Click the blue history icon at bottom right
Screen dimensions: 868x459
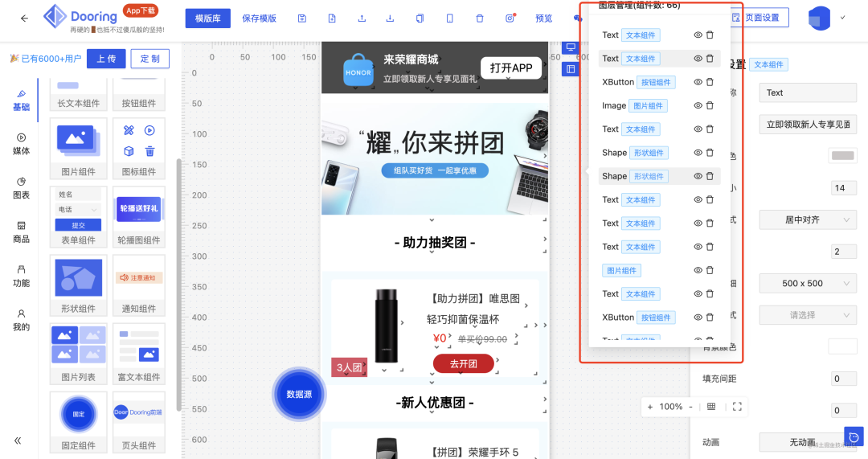tap(854, 436)
